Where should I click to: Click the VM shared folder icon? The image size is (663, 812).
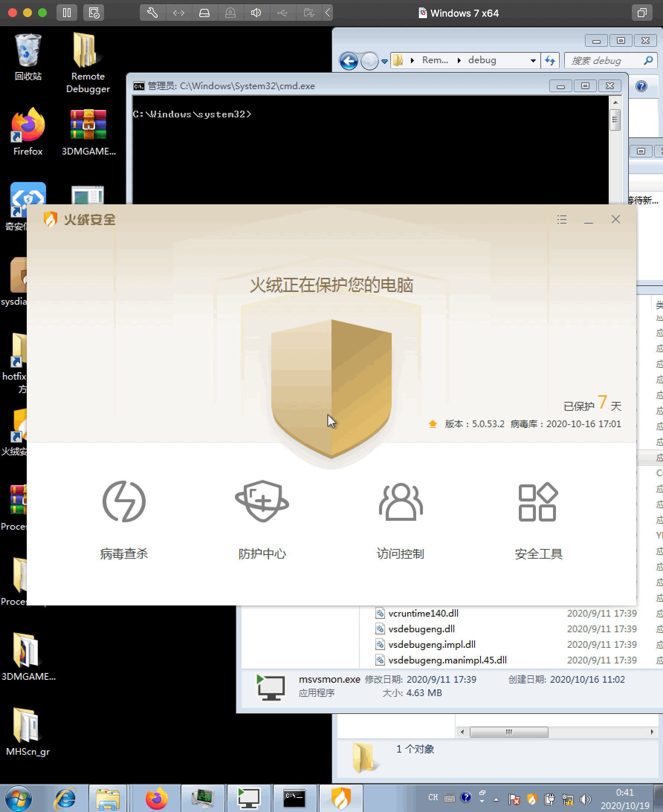308,13
